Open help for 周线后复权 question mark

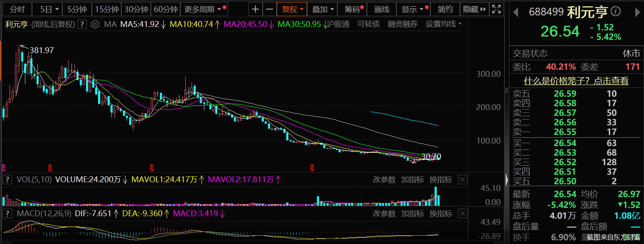click(x=82, y=24)
